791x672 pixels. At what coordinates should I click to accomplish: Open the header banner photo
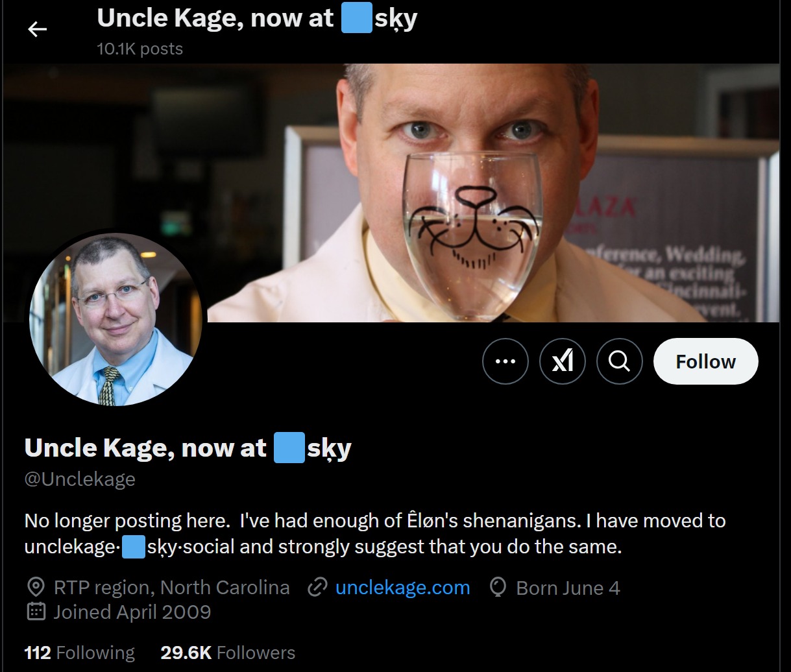[391, 193]
